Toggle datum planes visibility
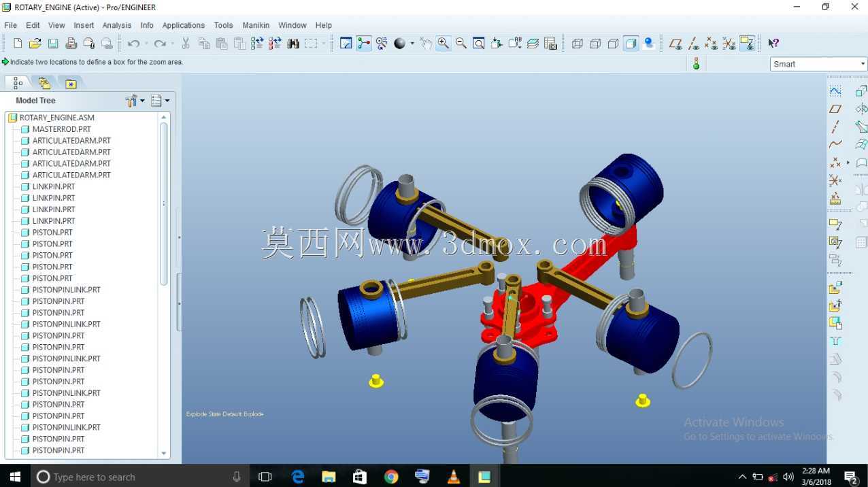This screenshot has height=487, width=868. pyautogui.click(x=675, y=44)
